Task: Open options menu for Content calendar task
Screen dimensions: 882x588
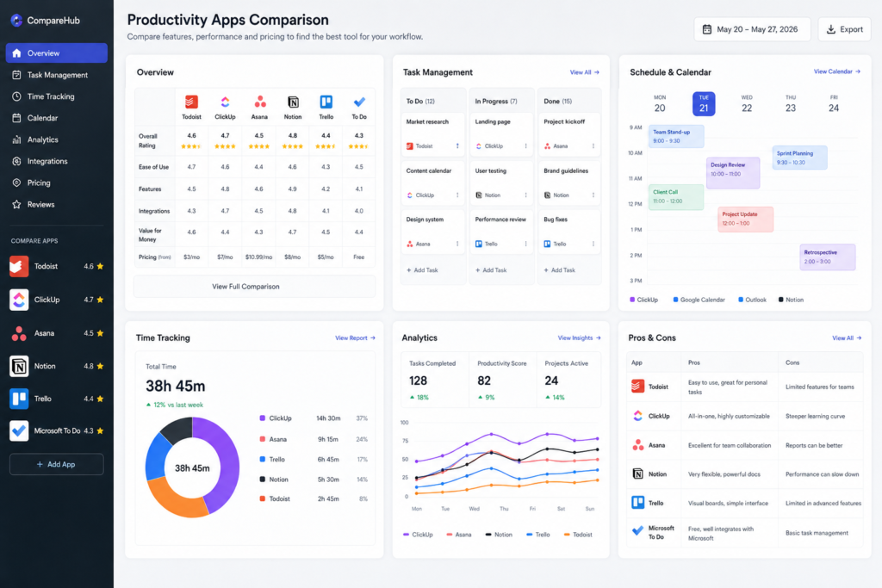Action: (x=457, y=195)
